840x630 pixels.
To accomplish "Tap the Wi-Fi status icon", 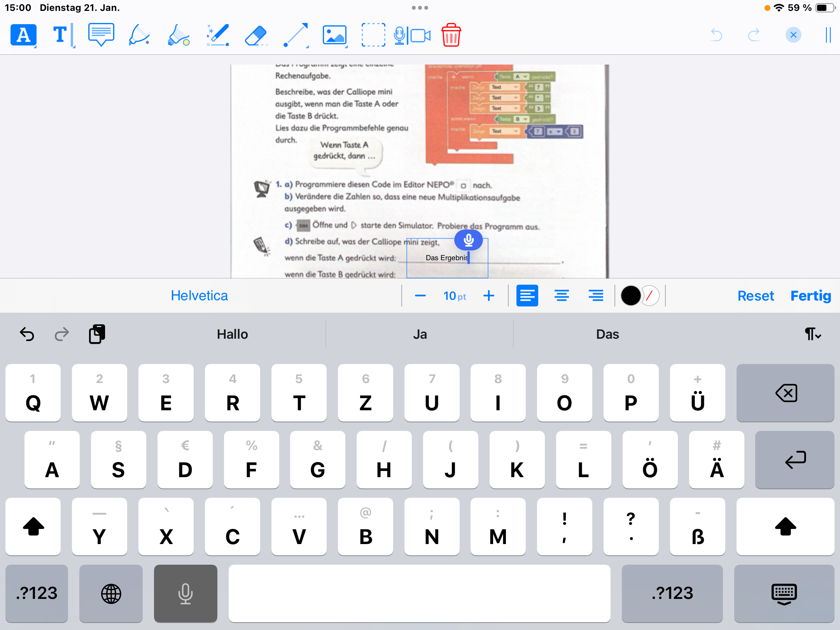I will pos(779,8).
